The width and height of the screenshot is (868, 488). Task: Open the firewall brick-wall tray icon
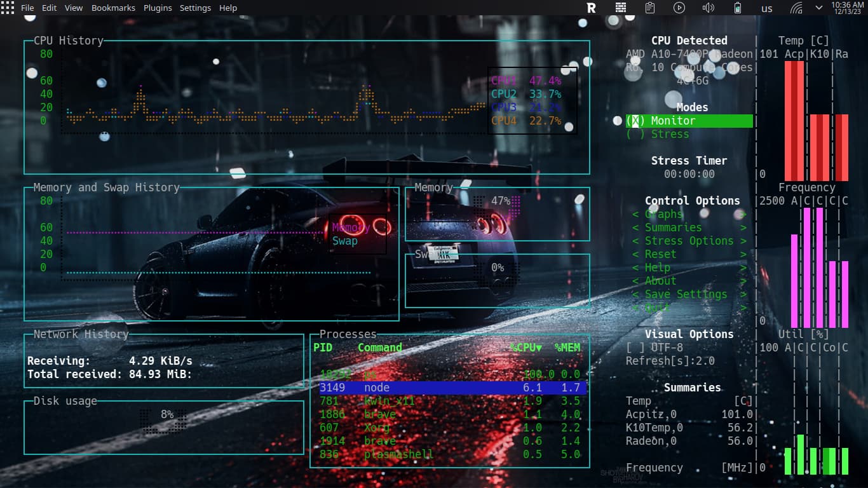point(621,8)
